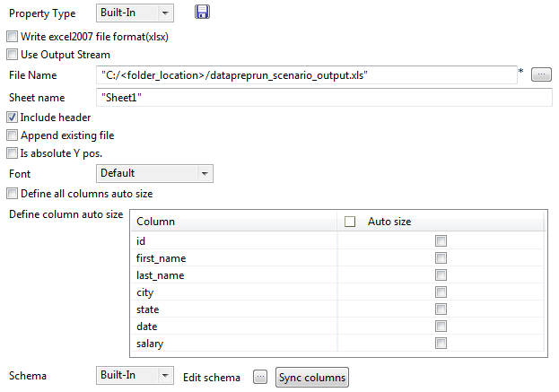This screenshot has height=392, width=559.
Task: Tick auto size for salary column
Action: point(441,344)
